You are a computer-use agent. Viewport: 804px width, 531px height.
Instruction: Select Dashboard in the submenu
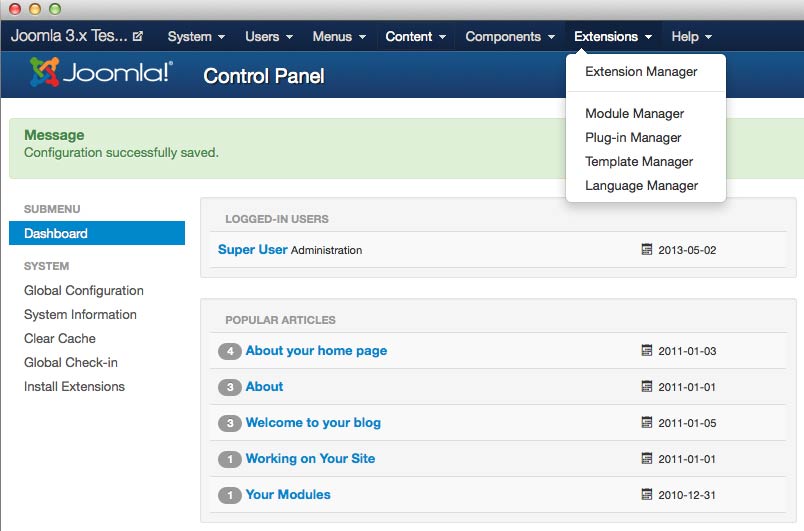56,234
